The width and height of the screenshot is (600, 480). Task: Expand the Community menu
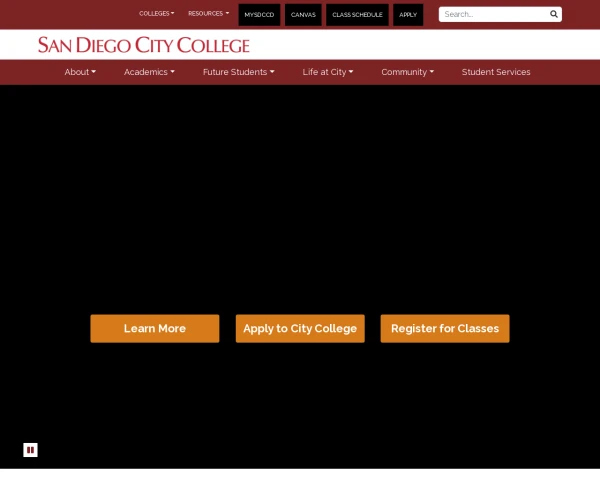(x=408, y=72)
